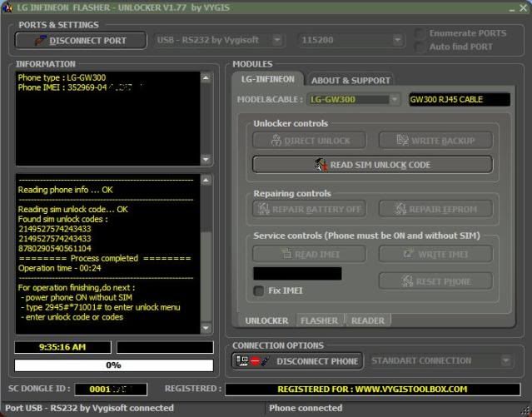Click the REPAIR BATTERY OFF button
The width and height of the screenshot is (532, 417).
310,209
